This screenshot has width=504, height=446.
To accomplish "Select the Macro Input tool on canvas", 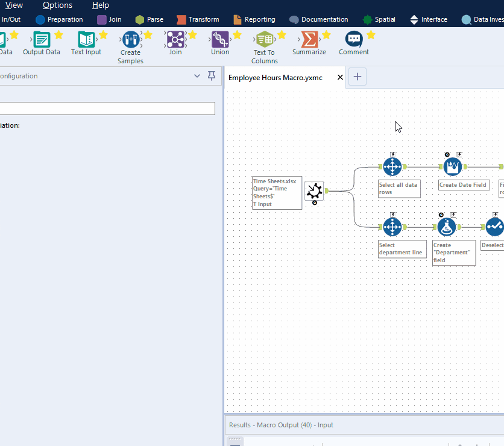I will coord(314,191).
